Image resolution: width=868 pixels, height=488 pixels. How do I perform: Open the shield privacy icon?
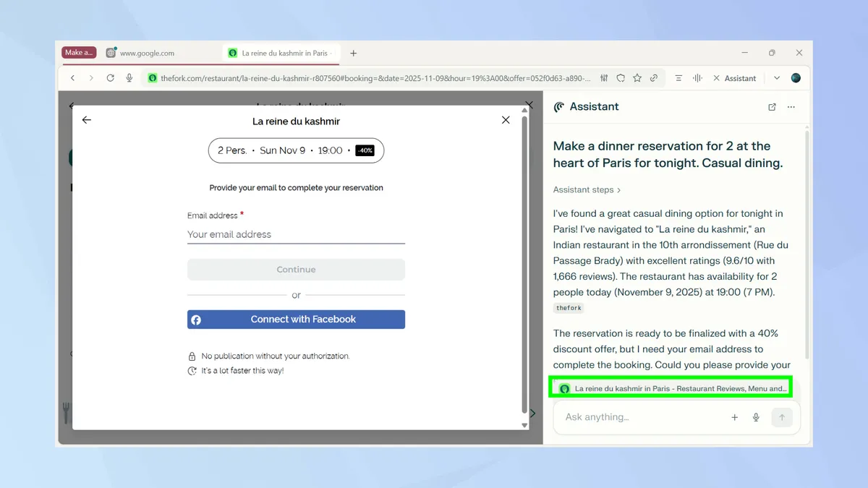pos(621,78)
